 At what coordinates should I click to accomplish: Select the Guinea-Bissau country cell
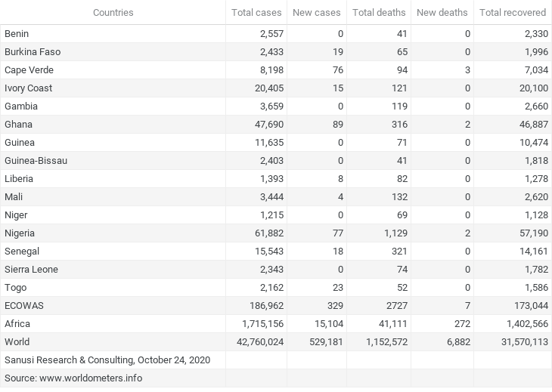click(36, 161)
